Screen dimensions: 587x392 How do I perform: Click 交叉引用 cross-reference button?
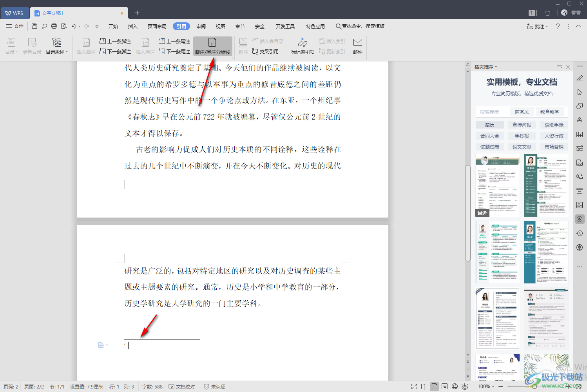[x=265, y=51]
